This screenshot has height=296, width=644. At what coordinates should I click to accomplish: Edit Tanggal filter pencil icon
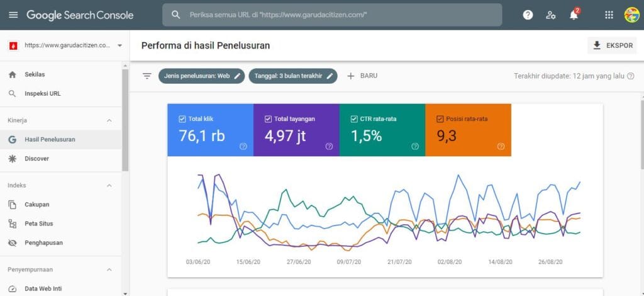(x=330, y=76)
